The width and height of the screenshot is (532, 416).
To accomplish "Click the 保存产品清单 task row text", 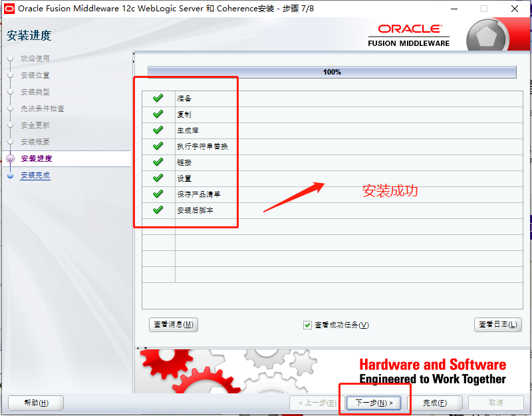I will pyautogui.click(x=199, y=194).
